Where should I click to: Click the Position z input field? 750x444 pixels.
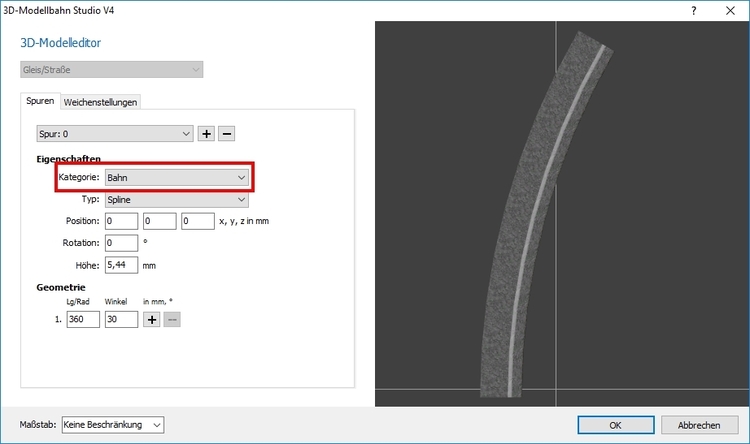[x=198, y=221]
